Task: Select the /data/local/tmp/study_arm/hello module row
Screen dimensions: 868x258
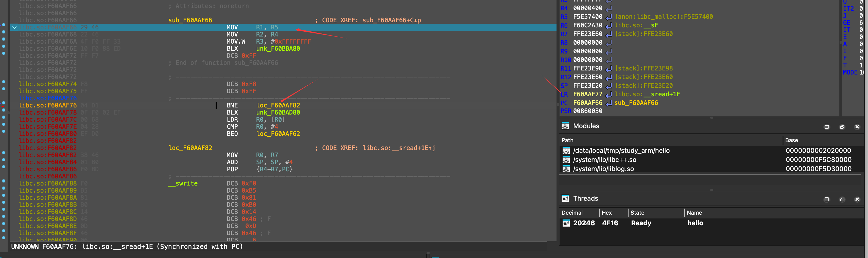Action: click(621, 151)
